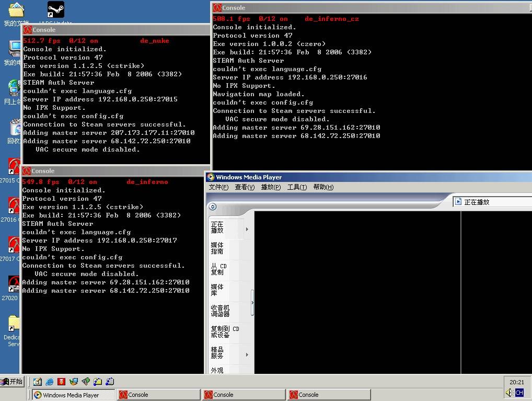Switch to Windows Media Player taskbar button
532x401 pixels.
click(74, 395)
